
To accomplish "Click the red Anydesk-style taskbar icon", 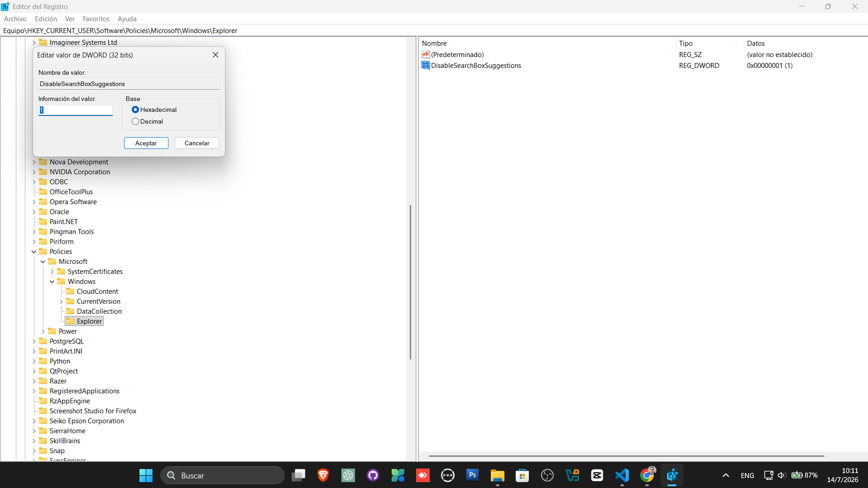I will tap(423, 475).
